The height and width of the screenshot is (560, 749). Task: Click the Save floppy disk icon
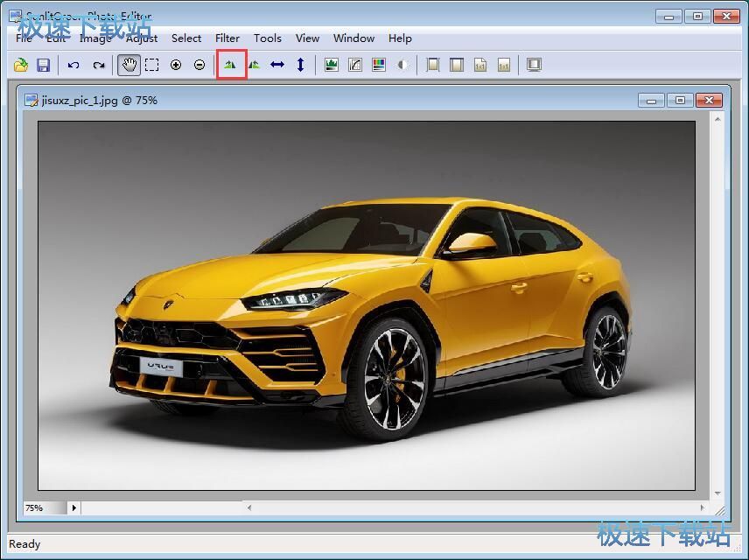click(x=43, y=65)
